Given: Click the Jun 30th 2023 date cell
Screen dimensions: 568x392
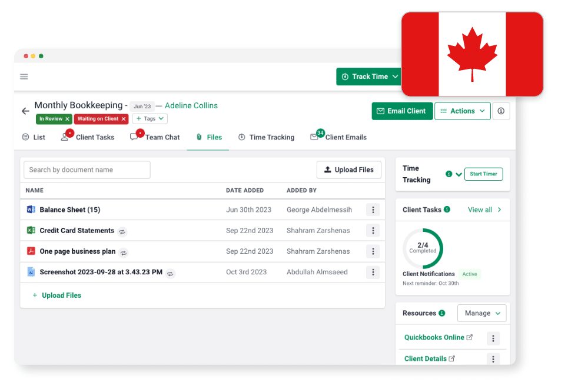Looking at the screenshot, I should (248, 210).
